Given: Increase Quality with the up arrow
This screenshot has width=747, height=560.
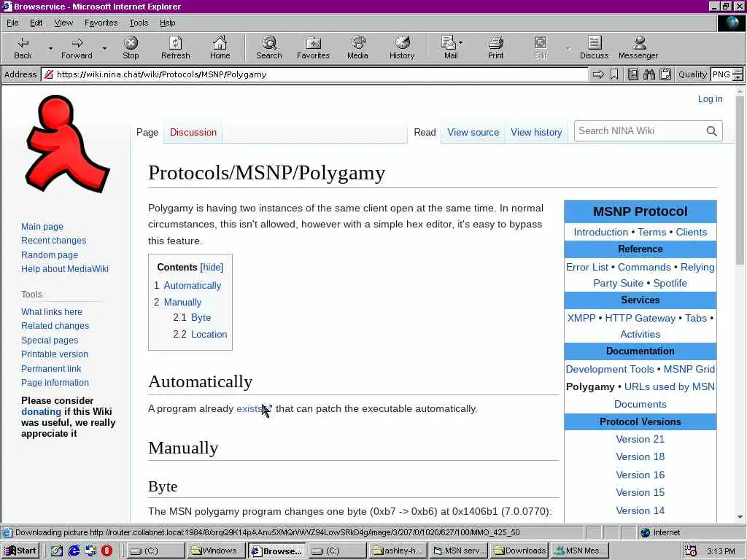Looking at the screenshot, I should pyautogui.click(x=738, y=71).
